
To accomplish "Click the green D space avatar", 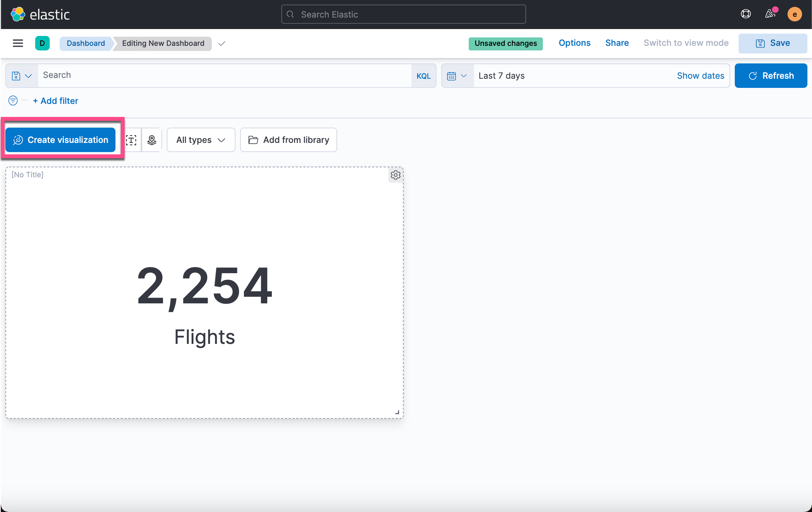I will [42, 43].
